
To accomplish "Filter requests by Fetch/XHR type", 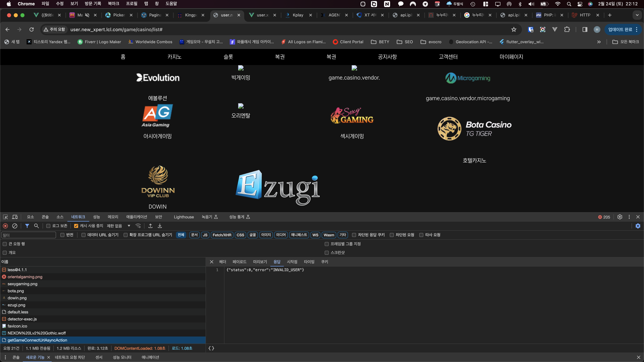I will pyautogui.click(x=222, y=235).
